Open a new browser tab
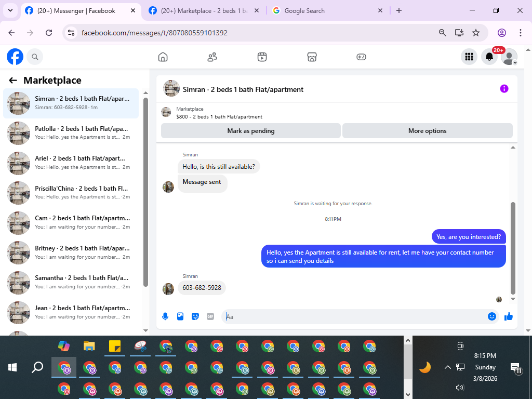The image size is (532, 399). click(x=399, y=11)
